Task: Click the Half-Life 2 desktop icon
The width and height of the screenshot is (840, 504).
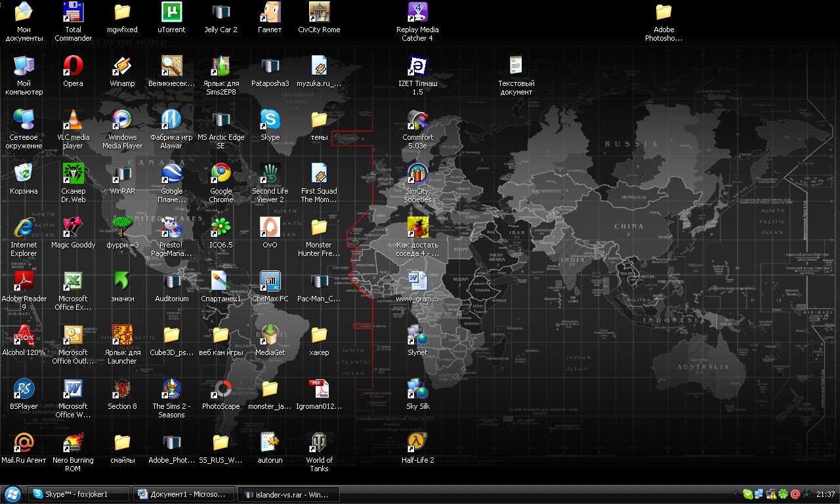Action: pos(417,443)
